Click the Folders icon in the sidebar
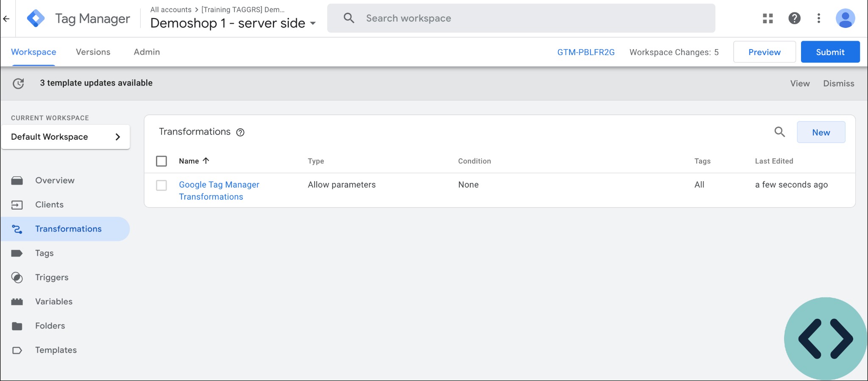Image resolution: width=868 pixels, height=381 pixels. click(x=17, y=326)
